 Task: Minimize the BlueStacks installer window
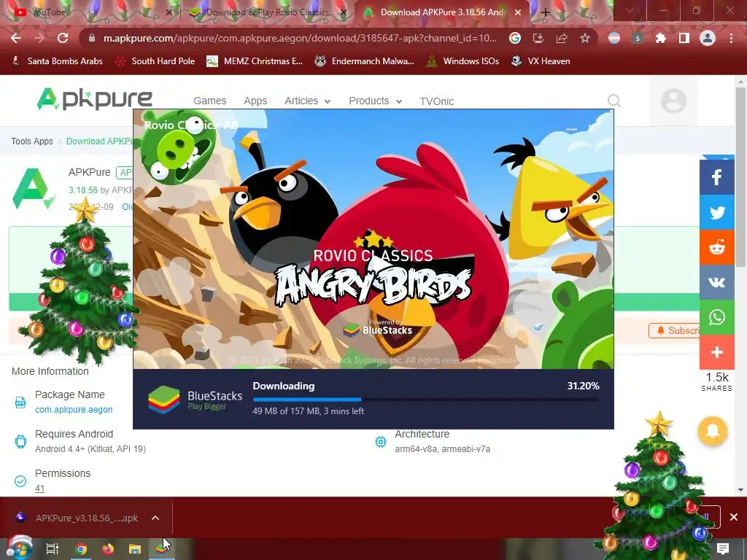[x=572, y=129]
